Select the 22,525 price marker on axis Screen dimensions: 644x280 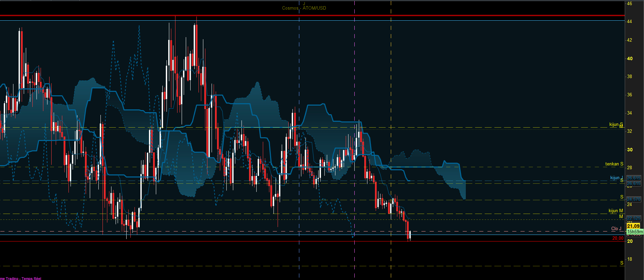tap(634, 218)
